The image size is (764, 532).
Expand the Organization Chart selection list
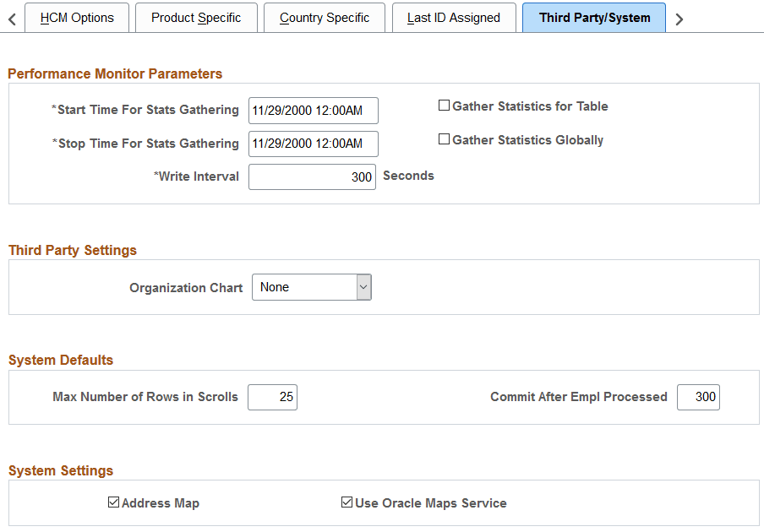[363, 287]
